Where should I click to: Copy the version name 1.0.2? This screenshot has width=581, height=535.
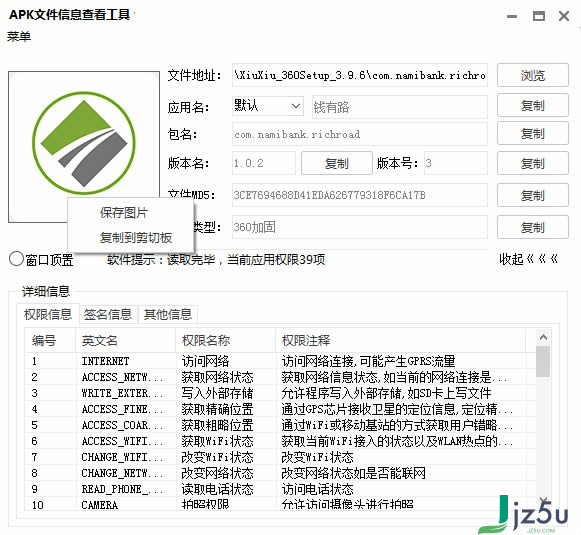pyautogui.click(x=336, y=163)
